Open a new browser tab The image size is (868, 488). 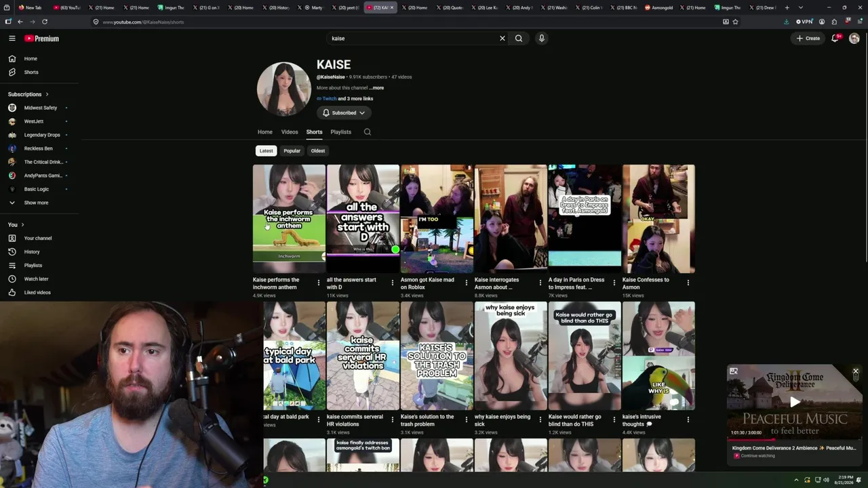787,7
